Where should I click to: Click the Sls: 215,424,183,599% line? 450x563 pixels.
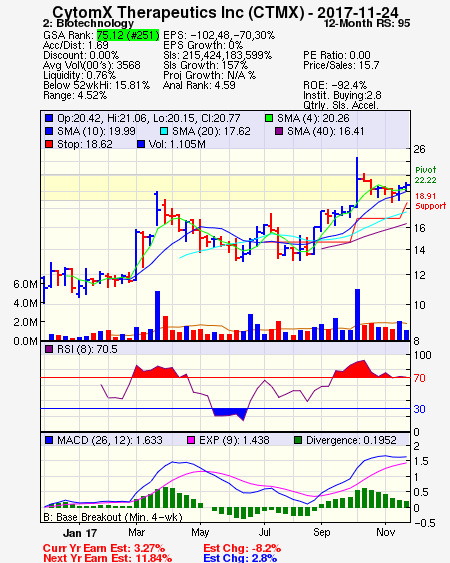point(217,55)
